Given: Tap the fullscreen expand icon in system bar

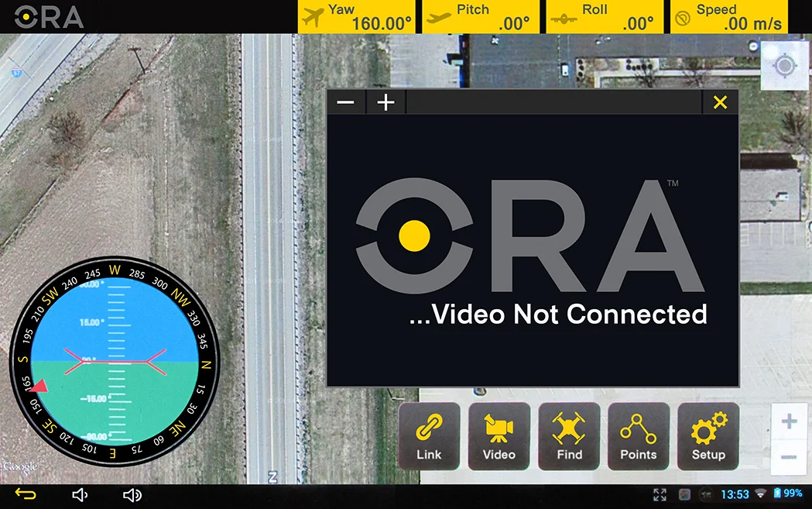Looking at the screenshot, I should pos(660,494).
